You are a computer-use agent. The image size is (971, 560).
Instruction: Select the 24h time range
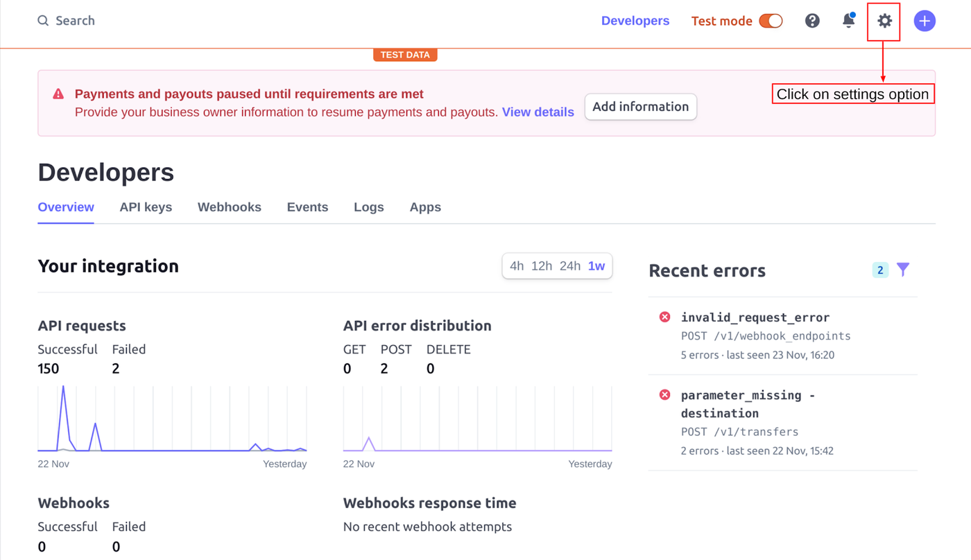[x=570, y=266]
